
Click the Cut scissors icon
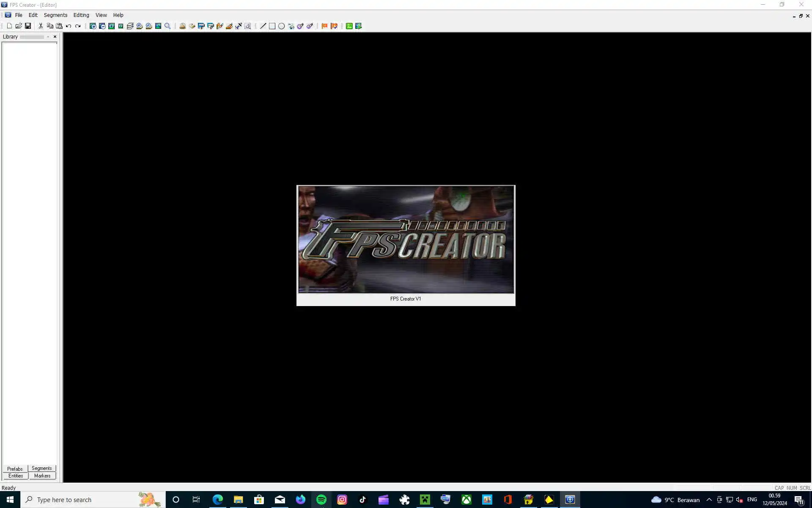tap(41, 26)
